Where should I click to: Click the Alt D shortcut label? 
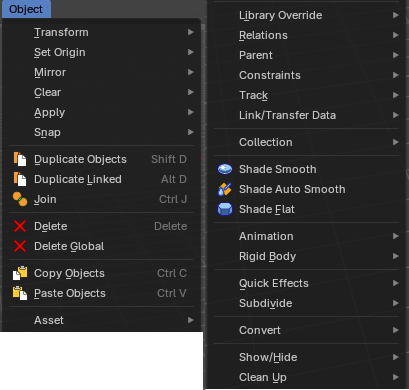pos(174,179)
